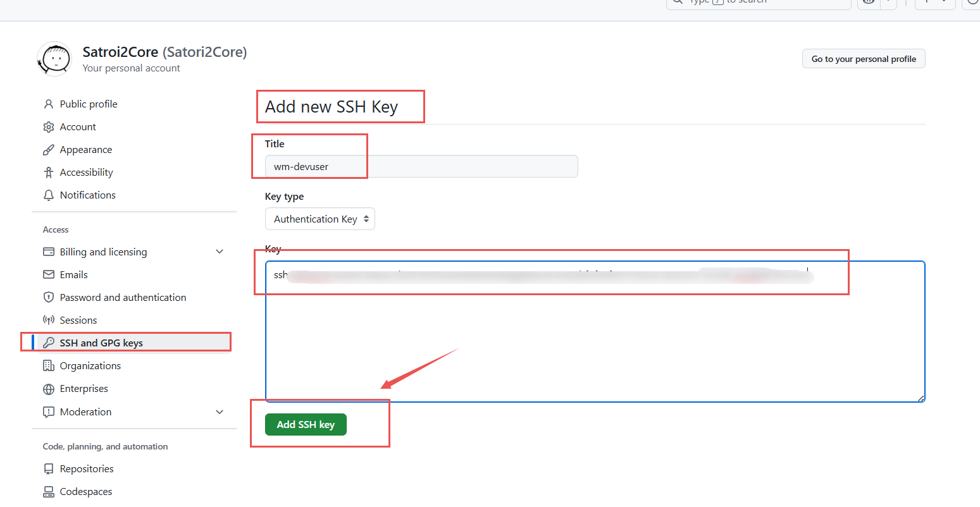Click the Billing credit card icon
Viewport: 980px width, 507px height.
[49, 252]
